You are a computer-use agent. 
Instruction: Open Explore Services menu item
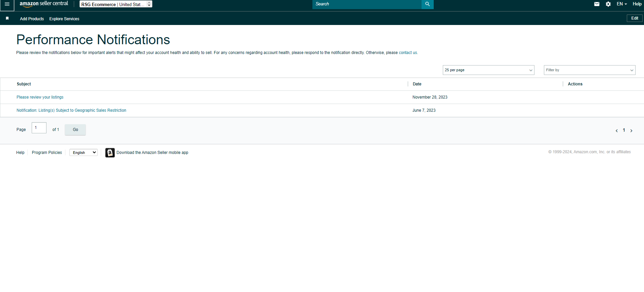coord(64,19)
